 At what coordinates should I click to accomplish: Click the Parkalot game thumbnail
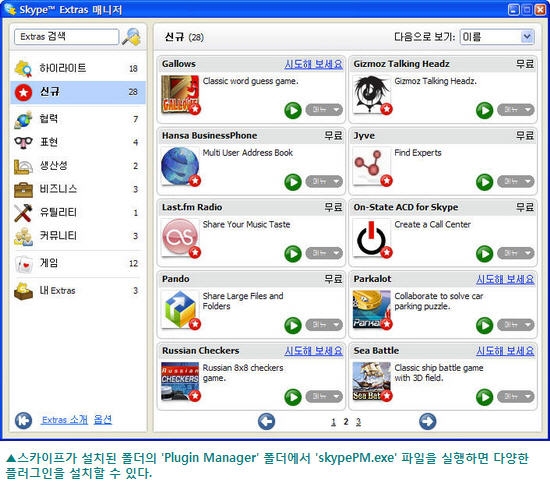(371, 309)
